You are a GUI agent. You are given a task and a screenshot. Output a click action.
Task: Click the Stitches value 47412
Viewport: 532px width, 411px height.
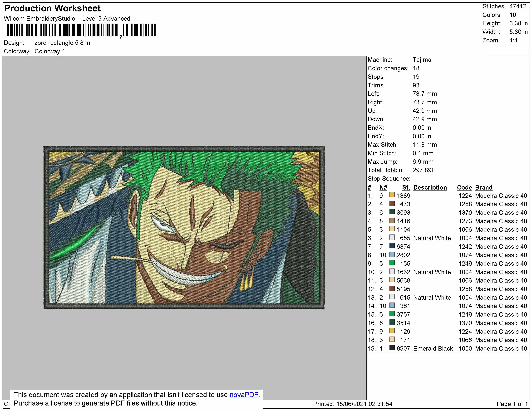[518, 6]
